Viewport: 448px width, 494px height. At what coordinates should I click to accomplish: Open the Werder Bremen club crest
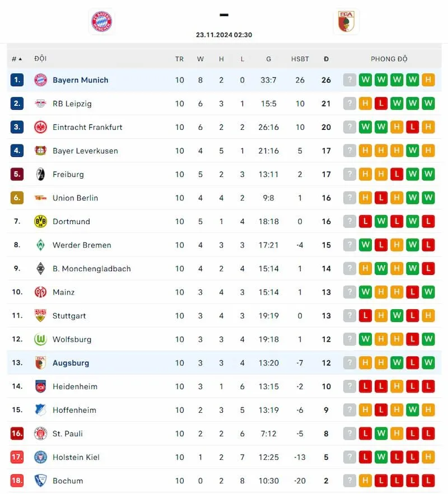point(40,245)
